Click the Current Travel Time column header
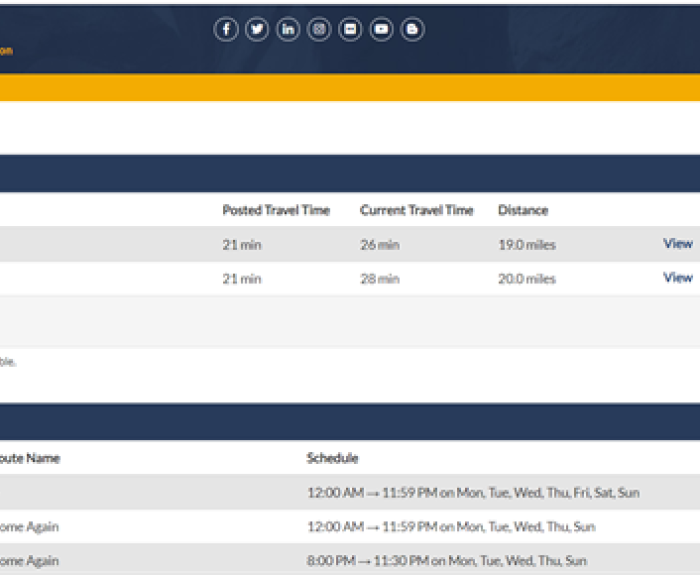 pos(416,210)
